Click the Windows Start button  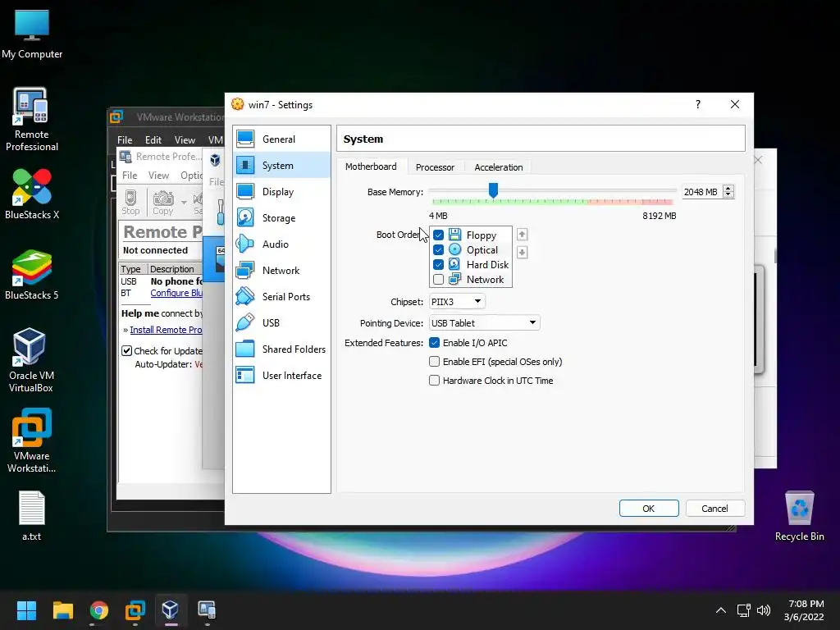(x=26, y=610)
